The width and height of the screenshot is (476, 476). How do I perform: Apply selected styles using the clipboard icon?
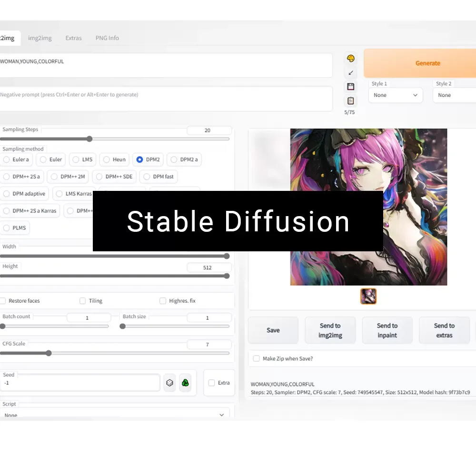click(x=350, y=100)
